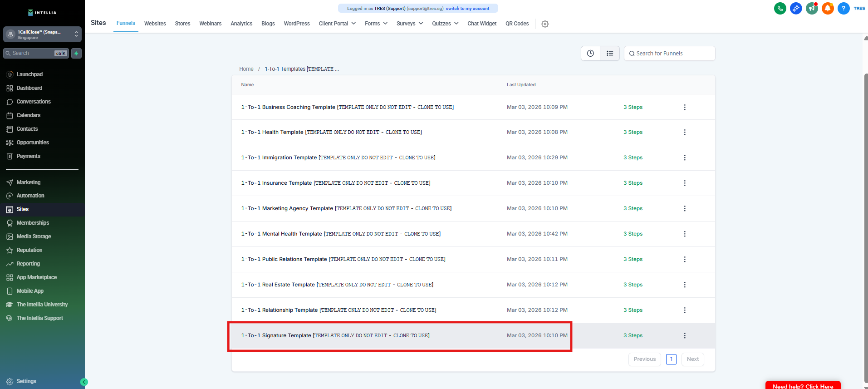Switch to the Websites tab
The image size is (868, 389).
click(x=155, y=24)
